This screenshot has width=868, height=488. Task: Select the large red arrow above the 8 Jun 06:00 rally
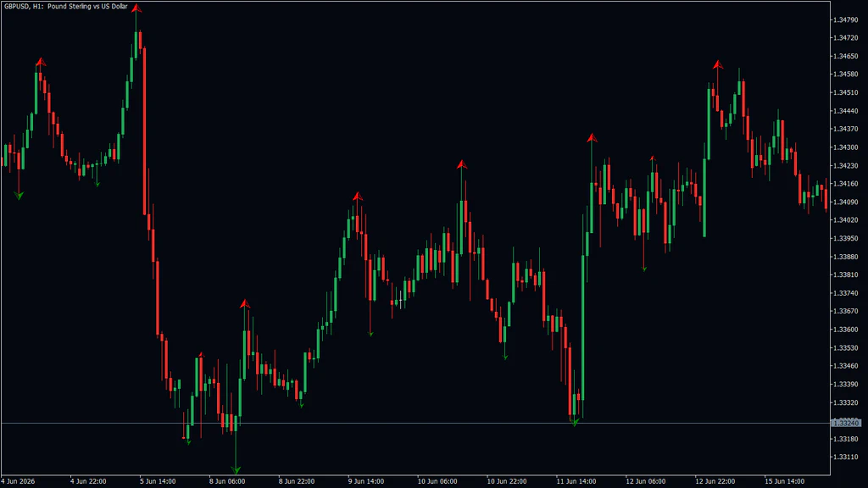[x=245, y=304]
